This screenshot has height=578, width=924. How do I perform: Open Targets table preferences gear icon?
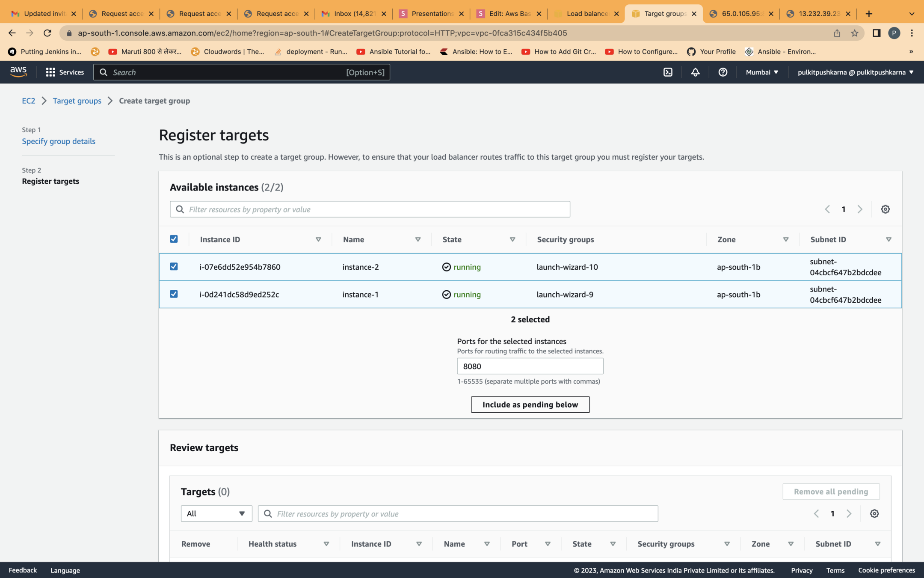pos(874,513)
